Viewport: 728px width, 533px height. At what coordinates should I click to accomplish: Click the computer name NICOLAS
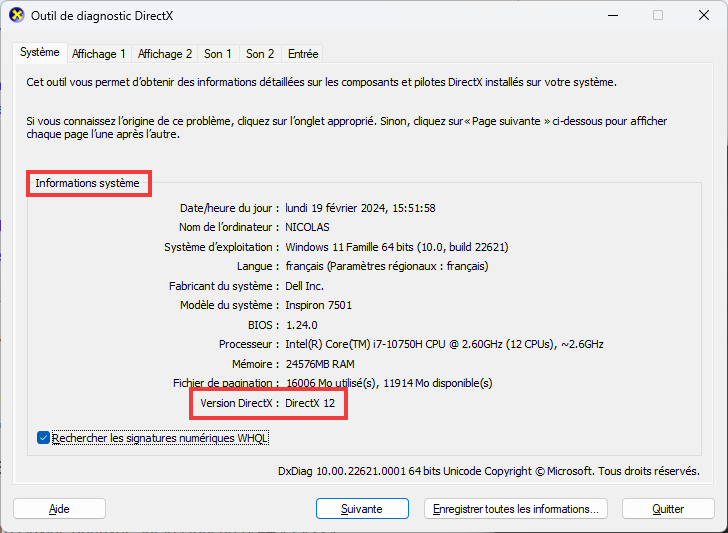(307, 227)
